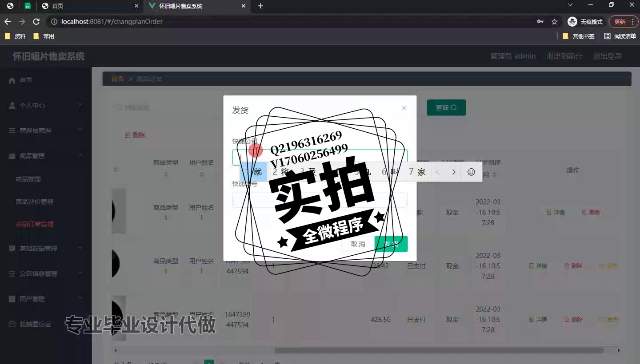The width and height of the screenshot is (640, 364).
Task: Click the 425.56 price cell
Action: [380, 320]
